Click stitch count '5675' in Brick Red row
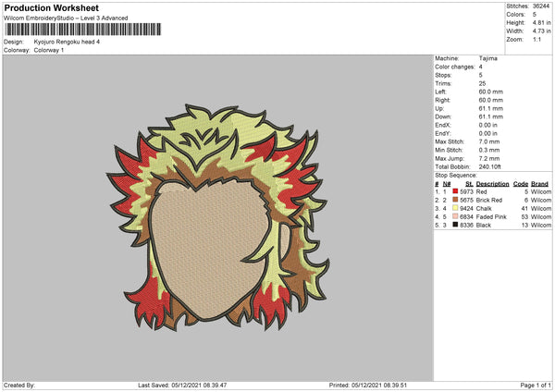This screenshot has width=555, height=392. tap(466, 200)
